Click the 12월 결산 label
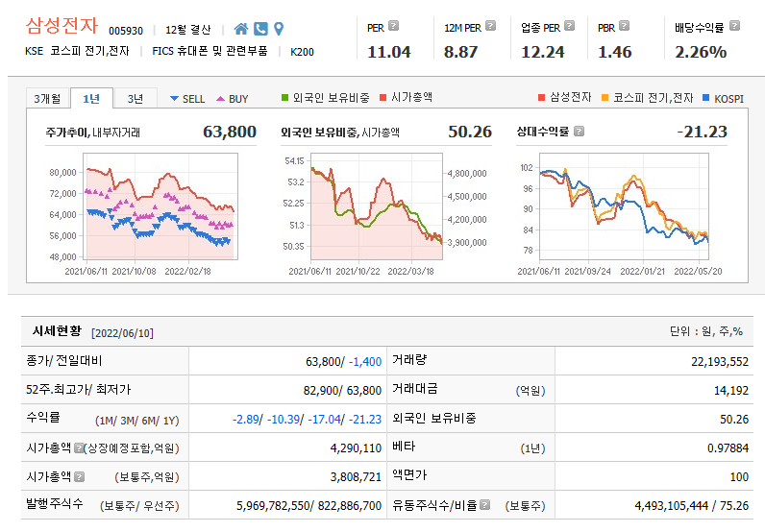765x532 pixels. (187, 30)
